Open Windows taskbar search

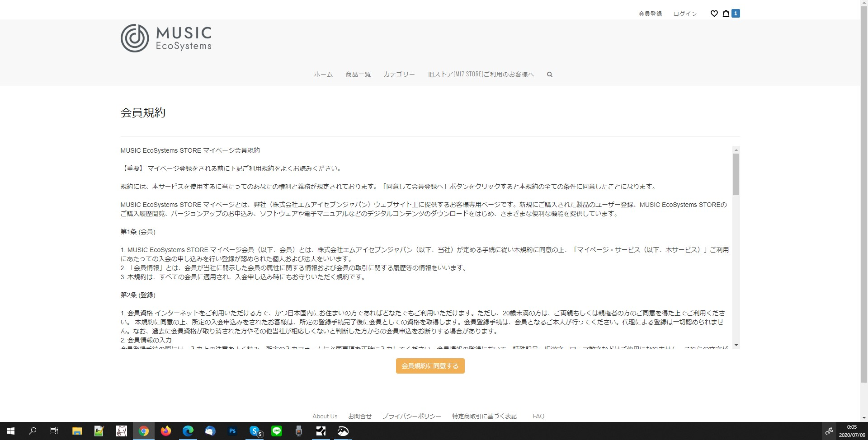(x=33, y=431)
